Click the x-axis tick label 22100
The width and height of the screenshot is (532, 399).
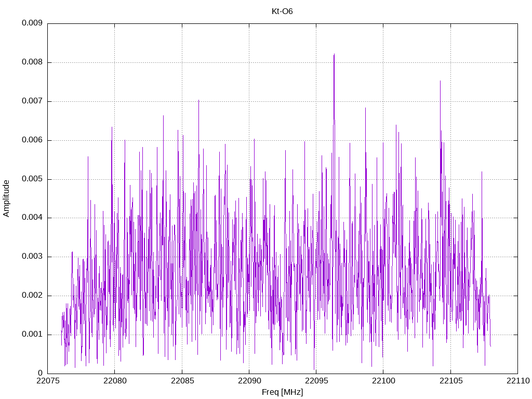383,381
